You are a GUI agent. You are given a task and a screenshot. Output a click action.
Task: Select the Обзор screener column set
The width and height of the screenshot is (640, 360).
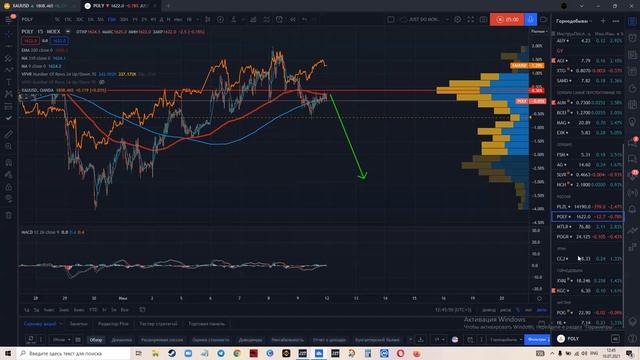[96, 340]
